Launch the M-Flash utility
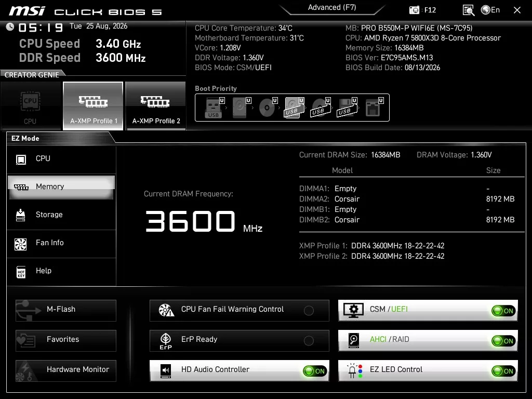This screenshot has width=532, height=399. pyautogui.click(x=66, y=311)
